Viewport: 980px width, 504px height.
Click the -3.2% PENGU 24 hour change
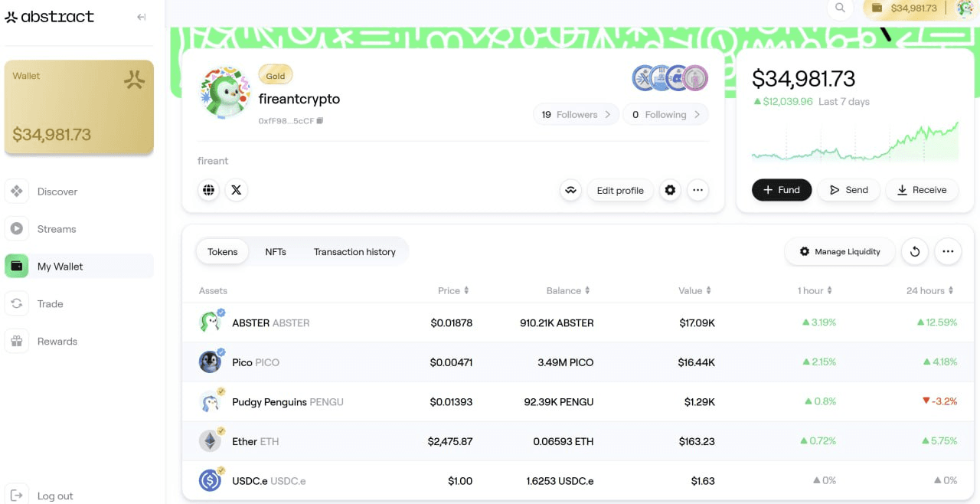click(x=940, y=401)
